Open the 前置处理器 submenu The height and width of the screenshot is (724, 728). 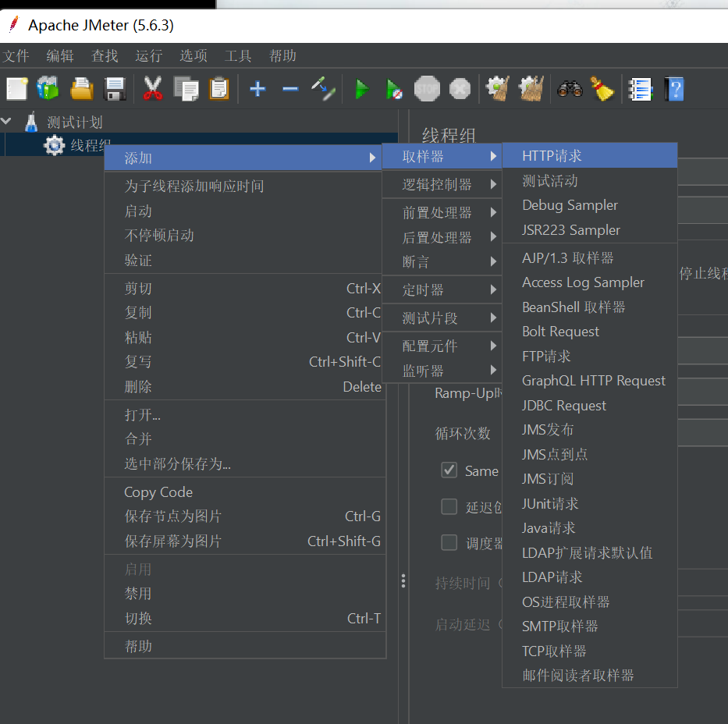(x=442, y=212)
